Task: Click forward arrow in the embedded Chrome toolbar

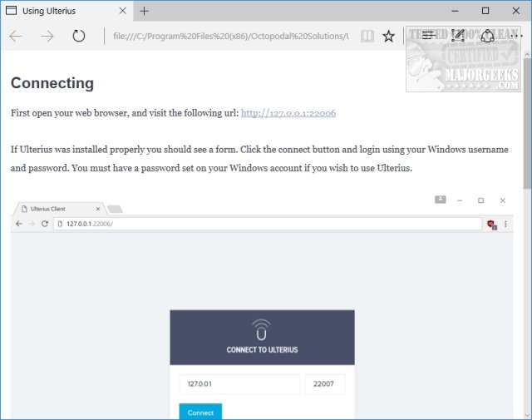Action: click(32, 224)
